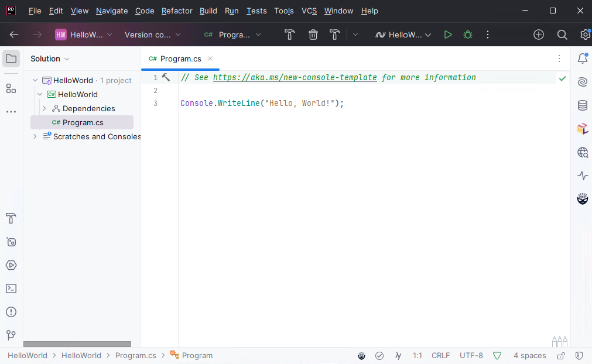Open the Problems tool window
This screenshot has width=592, height=364.
click(11, 312)
